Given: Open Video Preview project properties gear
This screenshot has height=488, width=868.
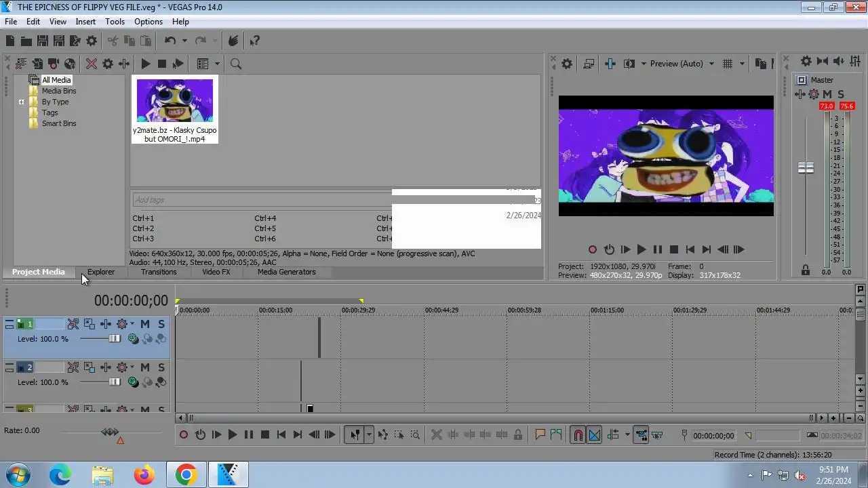Looking at the screenshot, I should tap(567, 64).
